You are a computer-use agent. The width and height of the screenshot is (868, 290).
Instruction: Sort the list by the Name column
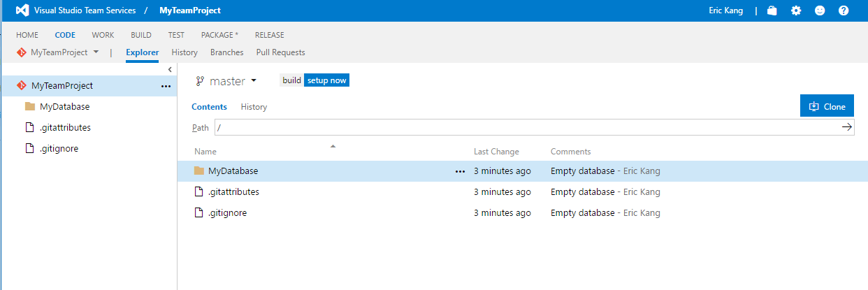point(205,152)
